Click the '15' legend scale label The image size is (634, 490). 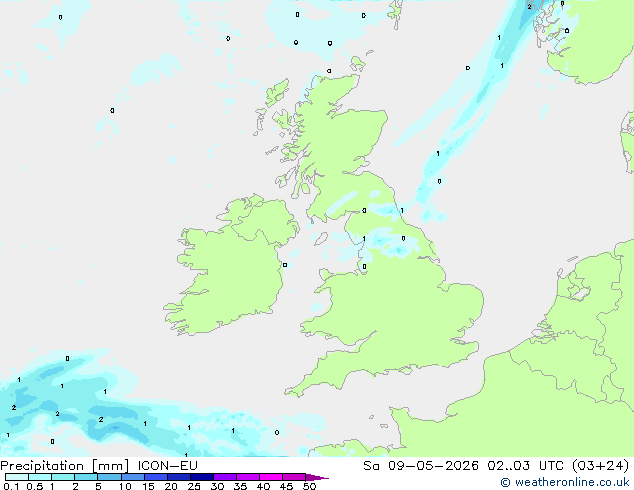[148, 486]
